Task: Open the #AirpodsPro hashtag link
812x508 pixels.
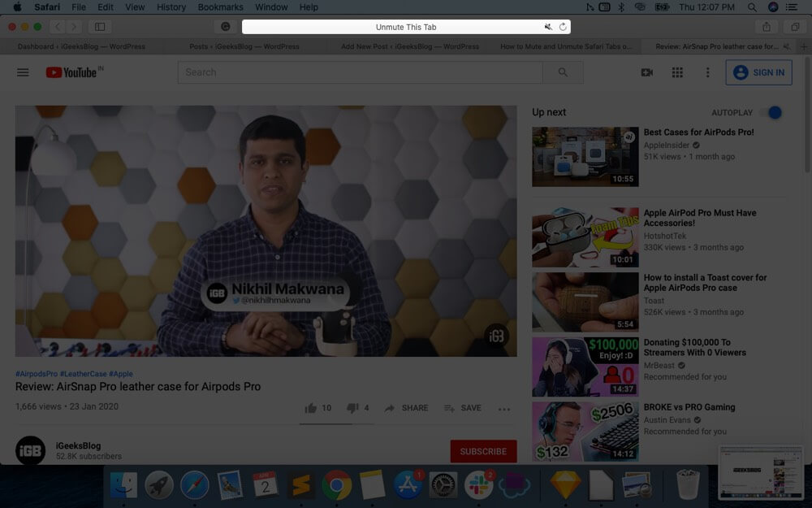Action: point(37,374)
